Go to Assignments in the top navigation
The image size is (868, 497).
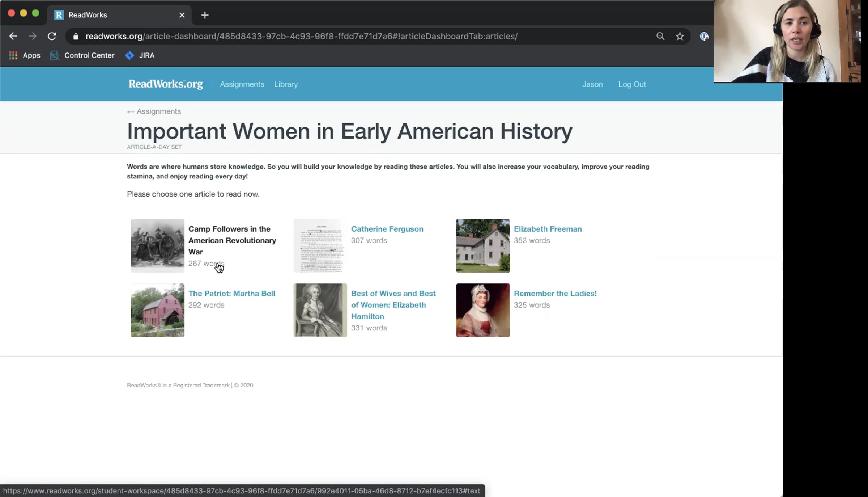click(x=242, y=84)
